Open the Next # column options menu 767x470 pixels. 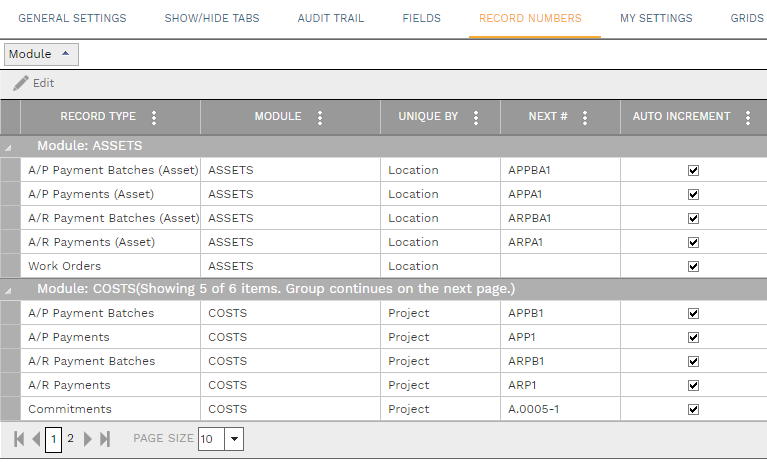585,118
